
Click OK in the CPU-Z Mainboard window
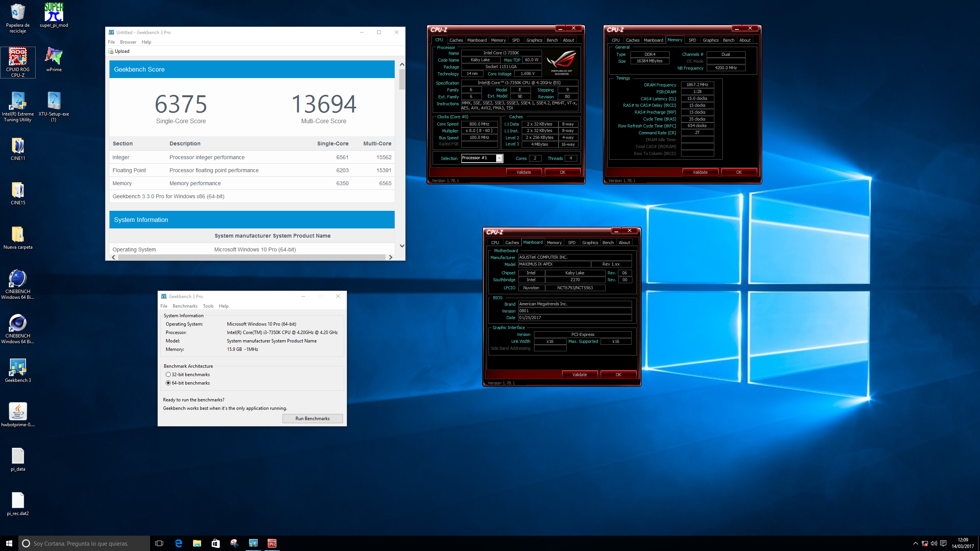[x=618, y=375]
